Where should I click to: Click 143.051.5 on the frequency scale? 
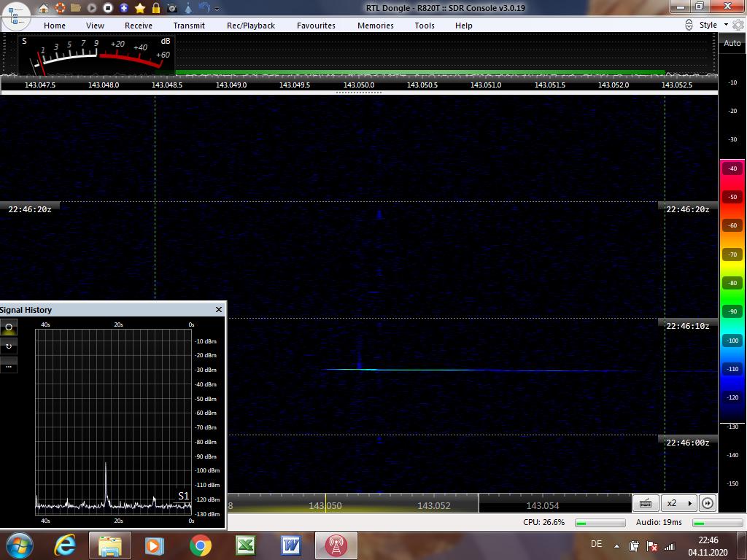550,85
